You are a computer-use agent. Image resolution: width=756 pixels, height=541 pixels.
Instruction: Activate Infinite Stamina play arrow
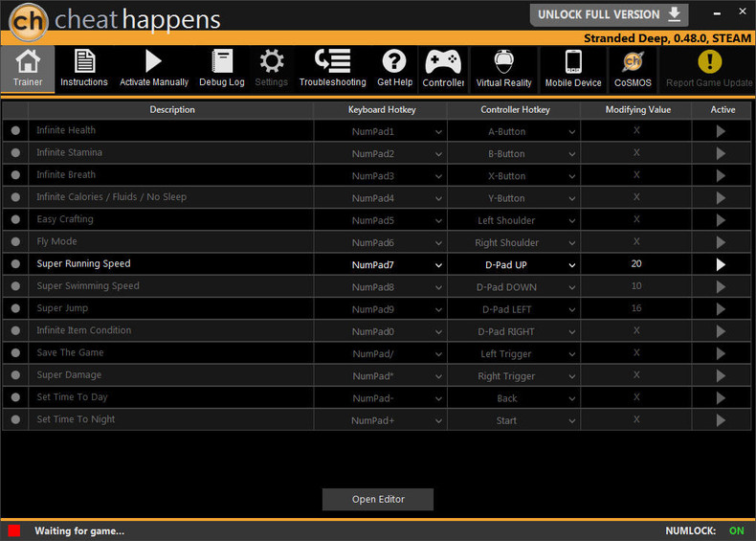tap(721, 153)
